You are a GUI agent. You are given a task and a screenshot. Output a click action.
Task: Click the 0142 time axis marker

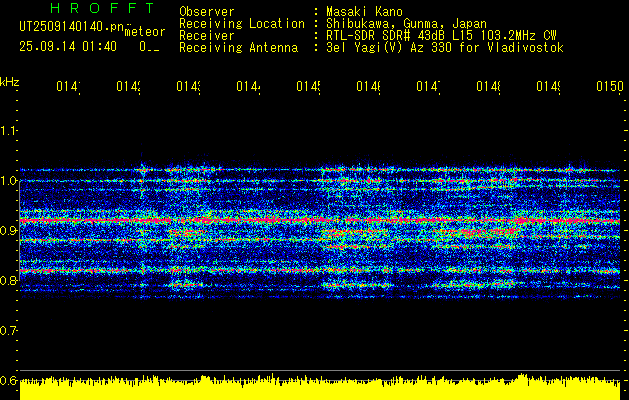pyautogui.click(x=128, y=86)
